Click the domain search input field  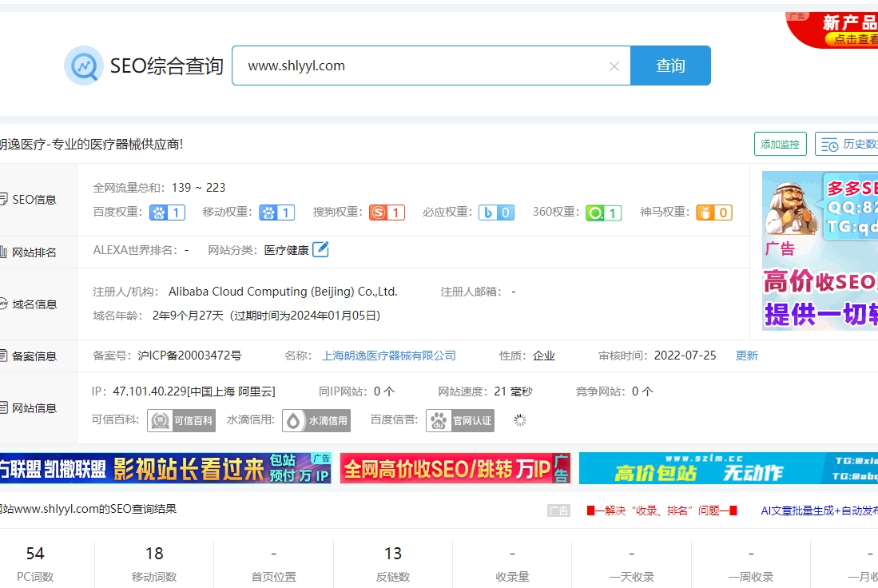tap(423, 66)
